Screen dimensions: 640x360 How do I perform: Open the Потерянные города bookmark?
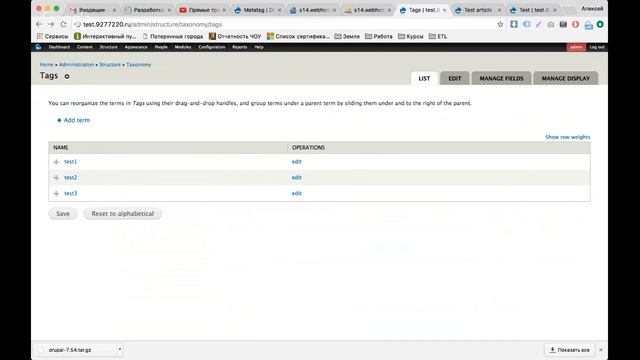click(172, 36)
